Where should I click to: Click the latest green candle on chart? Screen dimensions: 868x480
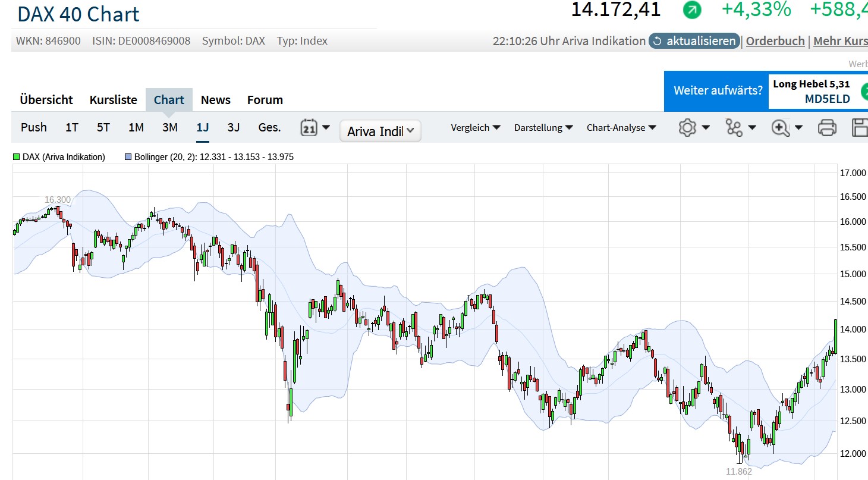(835, 336)
